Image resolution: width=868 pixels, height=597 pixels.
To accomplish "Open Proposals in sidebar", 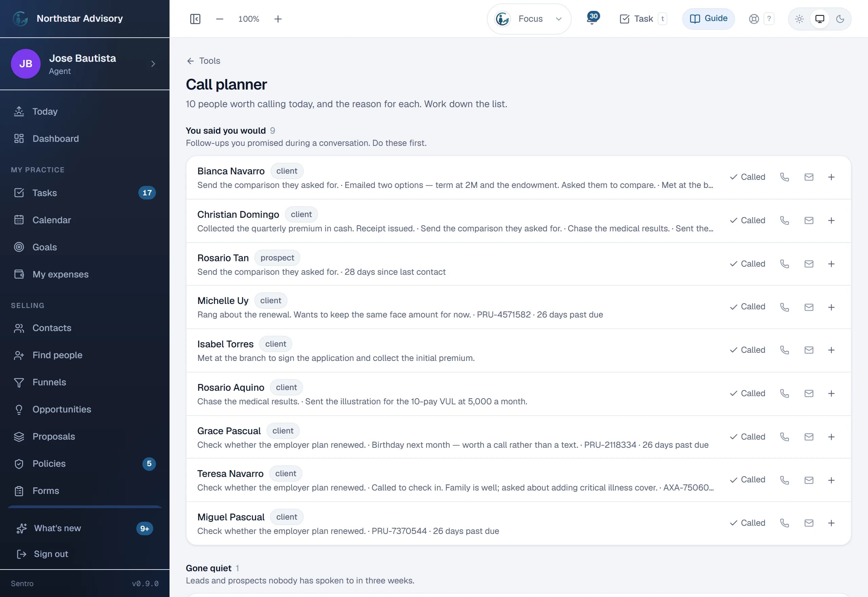I will pyautogui.click(x=84, y=437).
